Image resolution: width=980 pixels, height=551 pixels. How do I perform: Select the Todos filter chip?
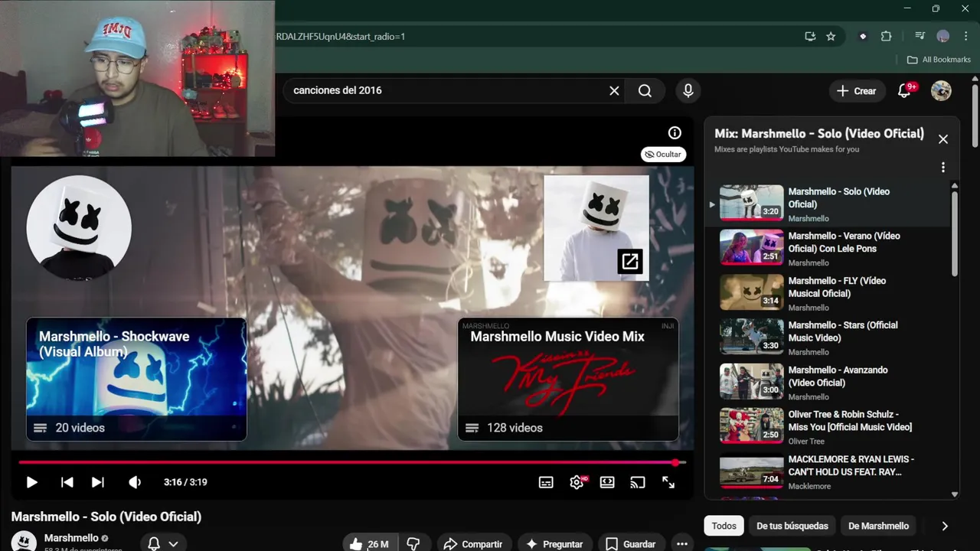pyautogui.click(x=724, y=526)
